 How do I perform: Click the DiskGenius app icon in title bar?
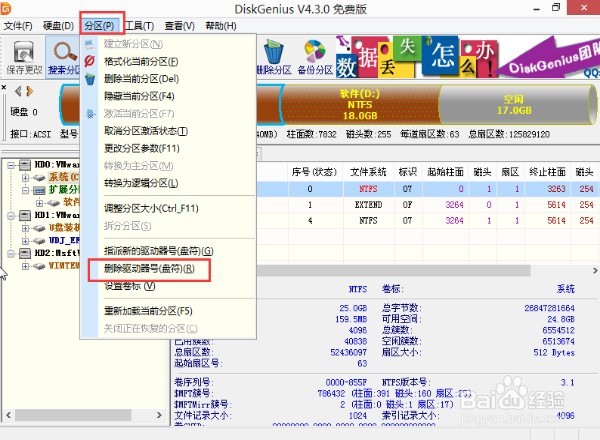click(5, 8)
